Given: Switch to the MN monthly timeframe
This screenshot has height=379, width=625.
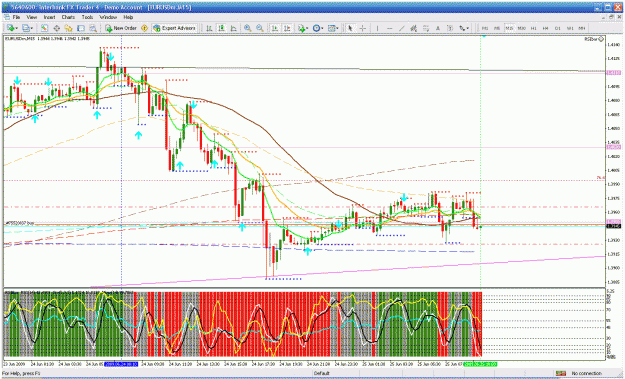Looking at the screenshot, I should [x=582, y=28].
